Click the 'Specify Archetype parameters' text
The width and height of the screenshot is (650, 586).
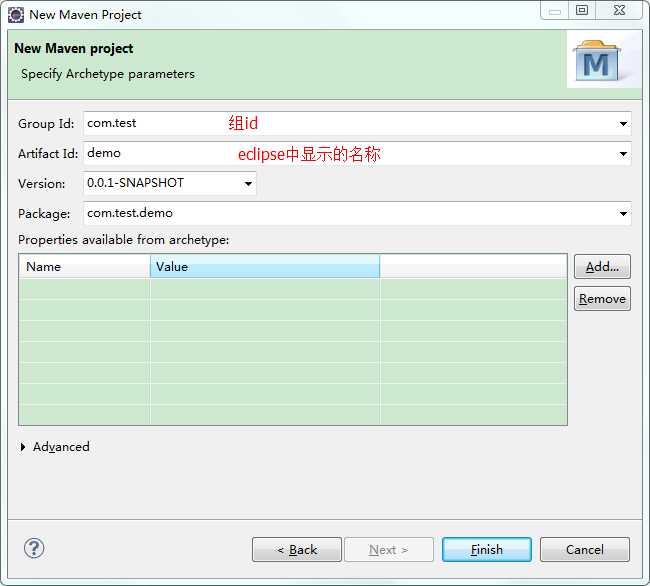[108, 74]
